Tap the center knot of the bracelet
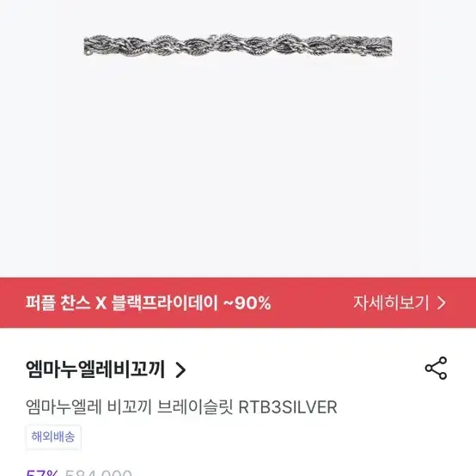 (x=238, y=46)
